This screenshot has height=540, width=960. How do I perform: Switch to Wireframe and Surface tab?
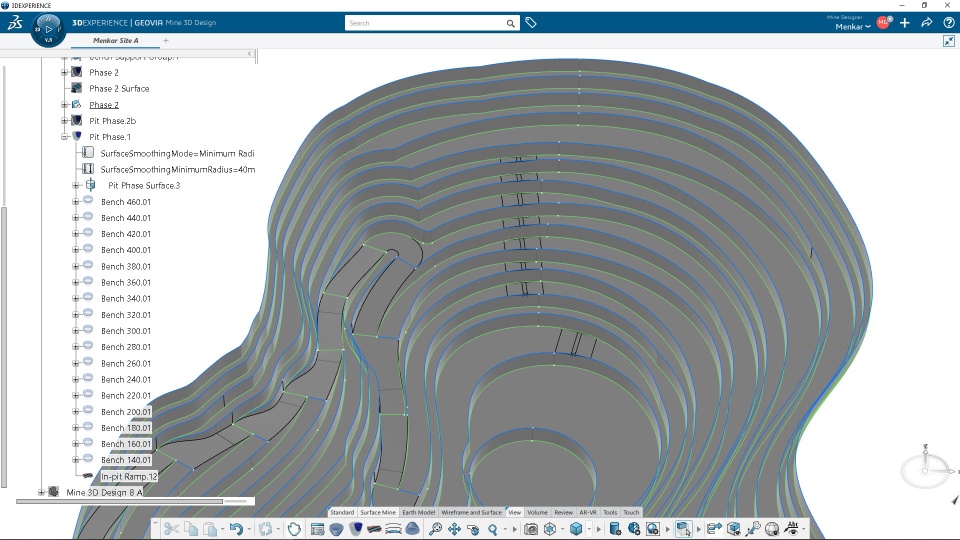click(x=471, y=512)
